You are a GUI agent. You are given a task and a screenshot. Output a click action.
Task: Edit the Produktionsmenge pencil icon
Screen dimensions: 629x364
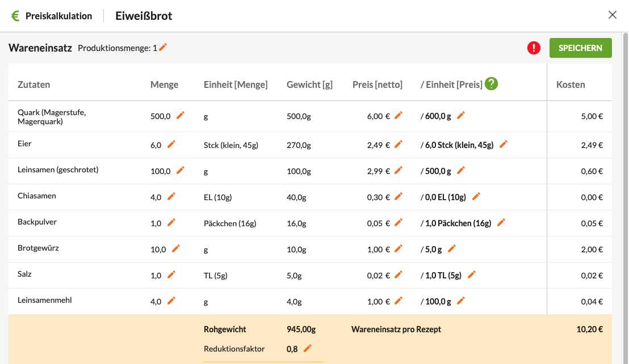(163, 48)
